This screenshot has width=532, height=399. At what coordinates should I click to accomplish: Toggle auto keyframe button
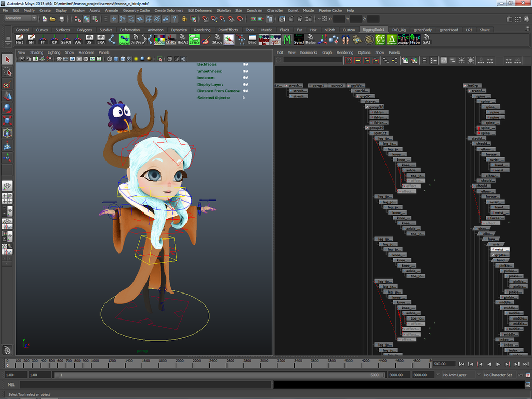click(x=521, y=375)
